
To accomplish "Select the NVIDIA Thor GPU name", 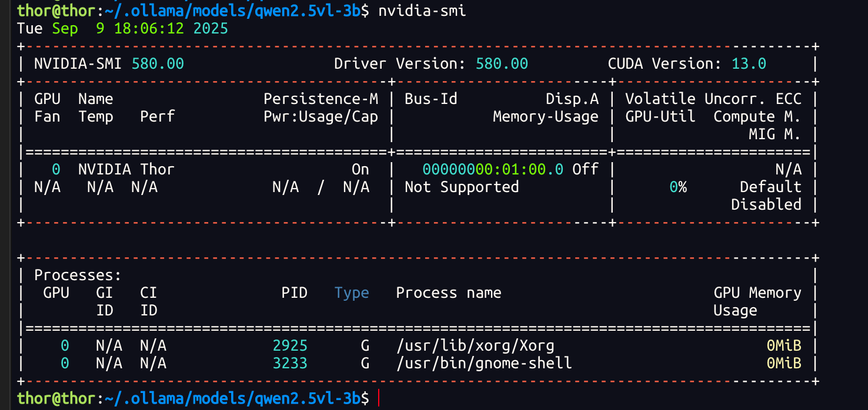I will pyautogui.click(x=126, y=169).
